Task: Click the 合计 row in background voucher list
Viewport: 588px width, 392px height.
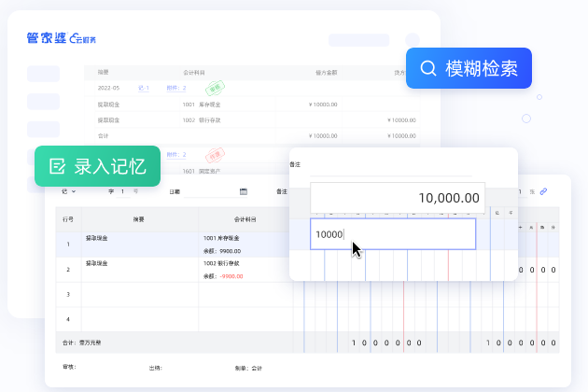Action: [x=258, y=135]
